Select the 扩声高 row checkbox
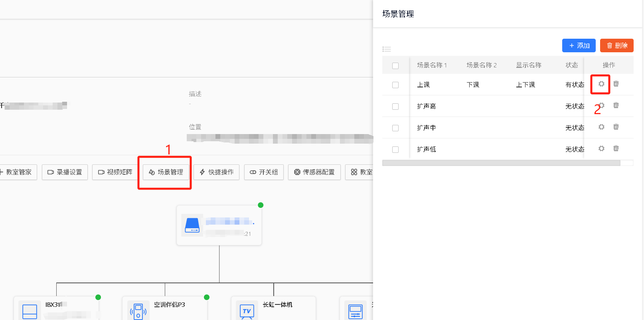The image size is (644, 320). tap(395, 107)
